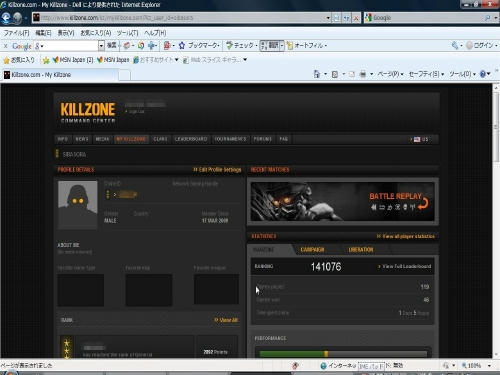Open the ページ(P) dropdown menu

pos(390,74)
